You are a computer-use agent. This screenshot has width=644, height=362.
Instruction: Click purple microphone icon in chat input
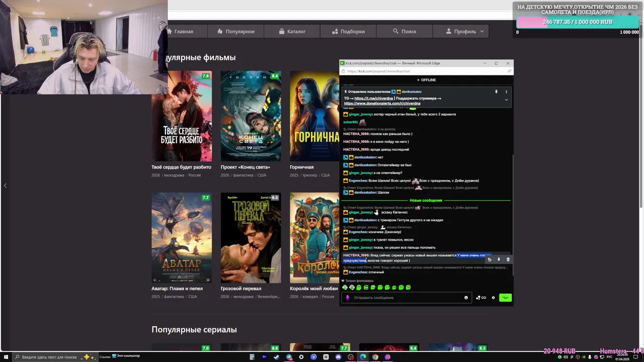[x=347, y=298]
